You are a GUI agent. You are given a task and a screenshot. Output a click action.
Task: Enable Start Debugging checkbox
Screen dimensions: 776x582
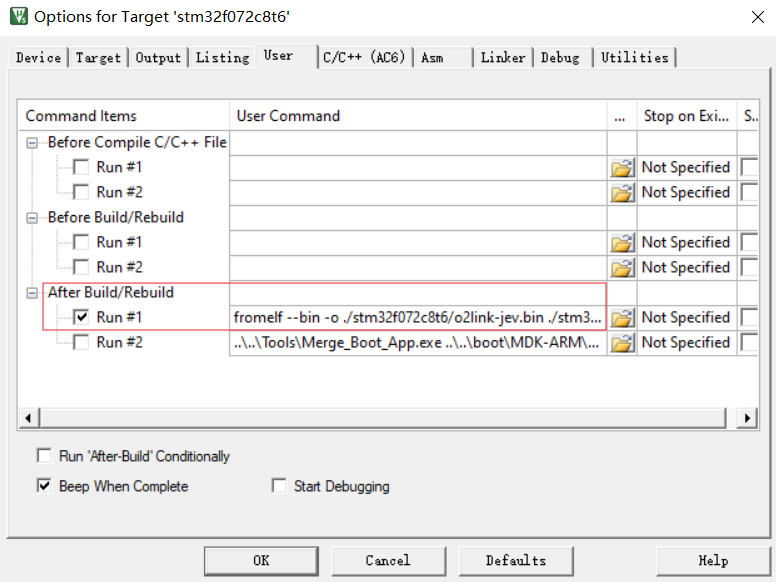click(x=279, y=486)
